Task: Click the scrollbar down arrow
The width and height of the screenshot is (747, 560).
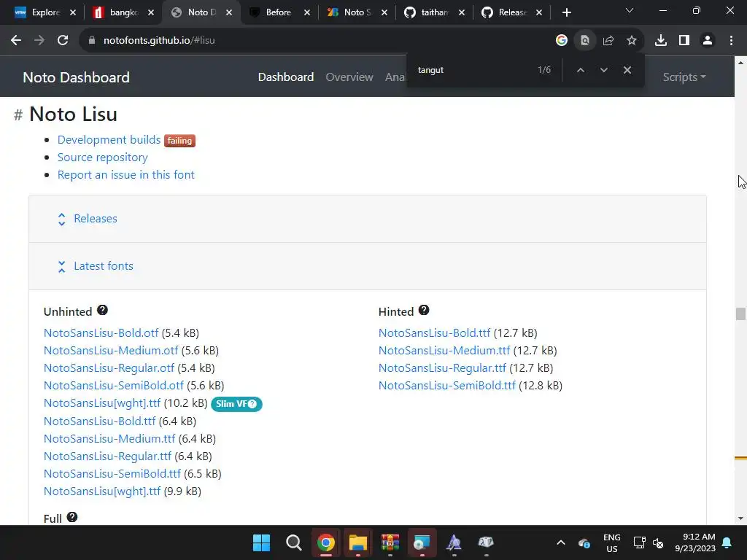Action: pos(740,518)
